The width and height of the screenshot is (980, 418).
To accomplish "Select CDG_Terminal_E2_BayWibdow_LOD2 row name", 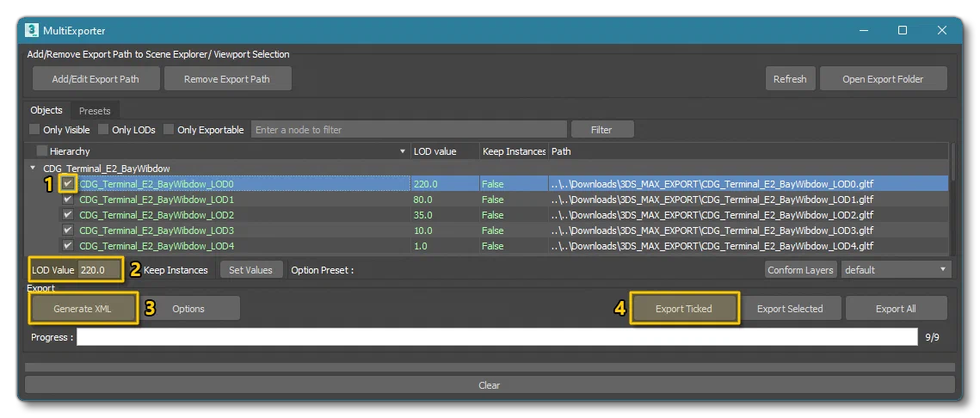I will point(157,215).
